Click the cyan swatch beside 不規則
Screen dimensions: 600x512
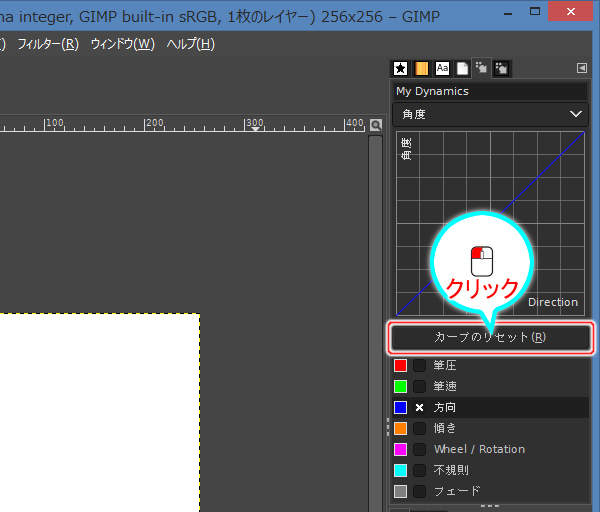click(x=401, y=470)
